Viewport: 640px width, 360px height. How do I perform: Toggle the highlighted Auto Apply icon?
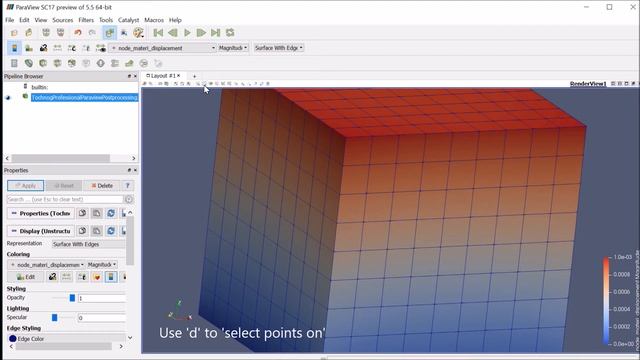pyautogui.click(x=109, y=33)
